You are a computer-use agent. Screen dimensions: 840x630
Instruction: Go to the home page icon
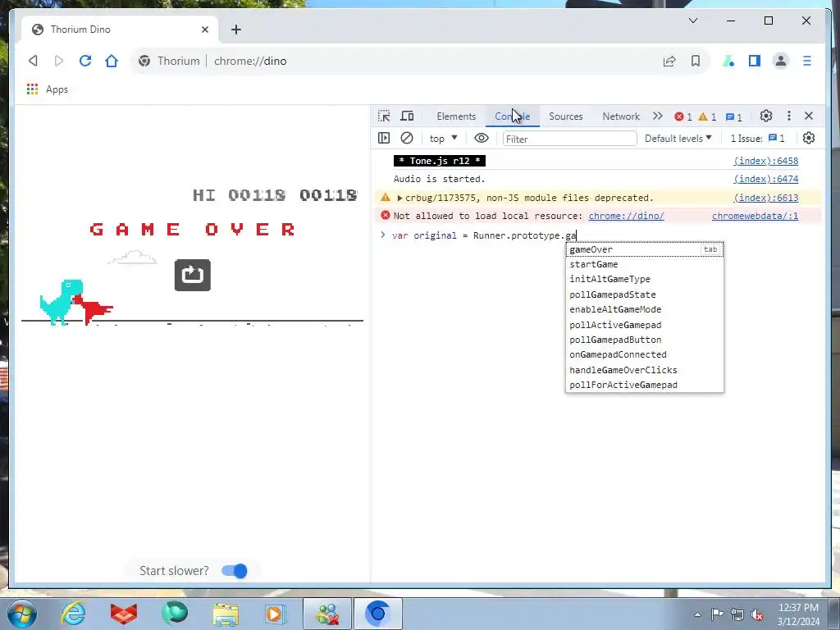coord(112,61)
